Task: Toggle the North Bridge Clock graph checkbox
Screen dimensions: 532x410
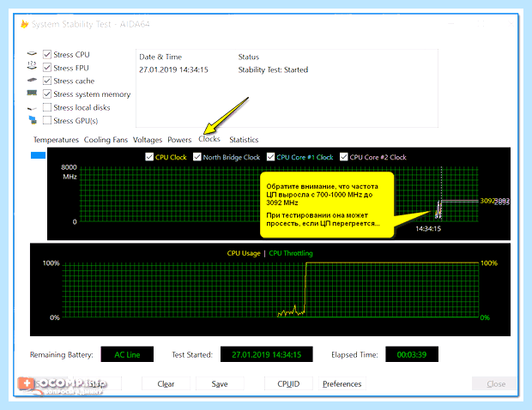Action: (x=197, y=157)
